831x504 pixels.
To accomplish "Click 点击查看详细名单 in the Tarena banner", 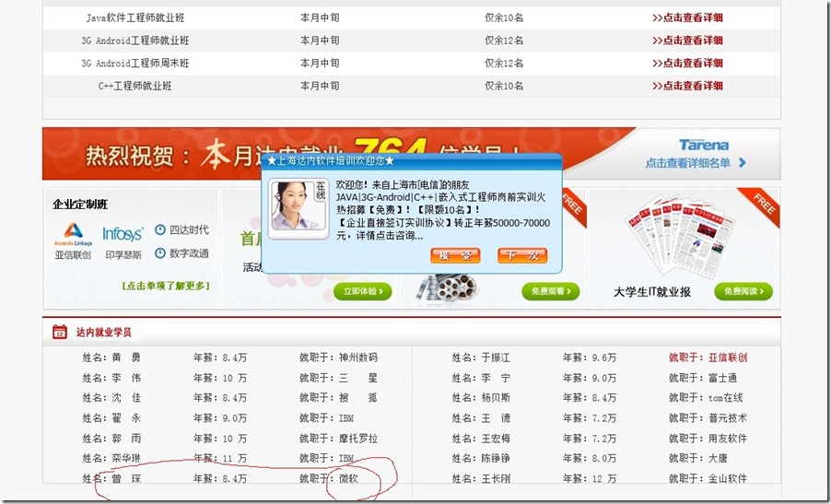I will pos(687,163).
